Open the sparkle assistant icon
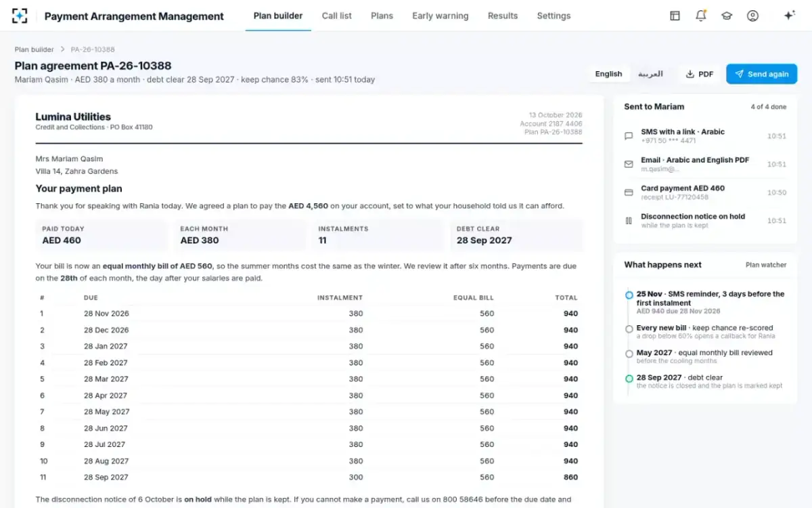The height and width of the screenshot is (508, 812). [789, 16]
